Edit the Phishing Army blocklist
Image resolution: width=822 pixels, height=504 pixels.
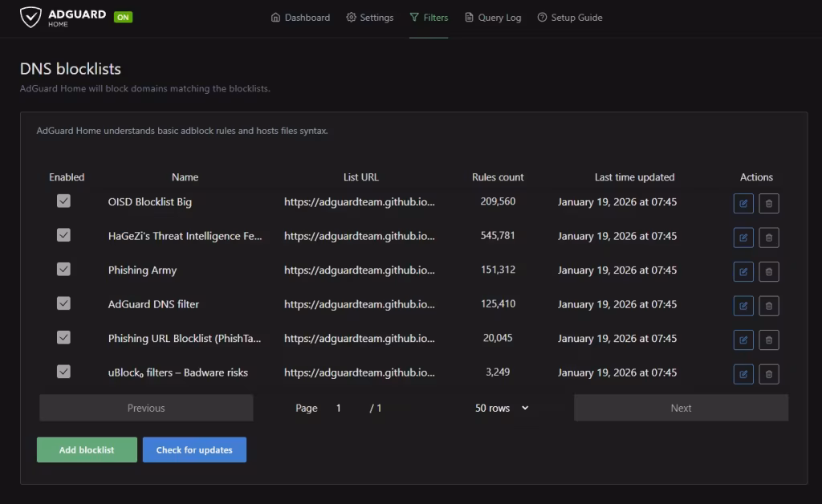[x=743, y=271]
